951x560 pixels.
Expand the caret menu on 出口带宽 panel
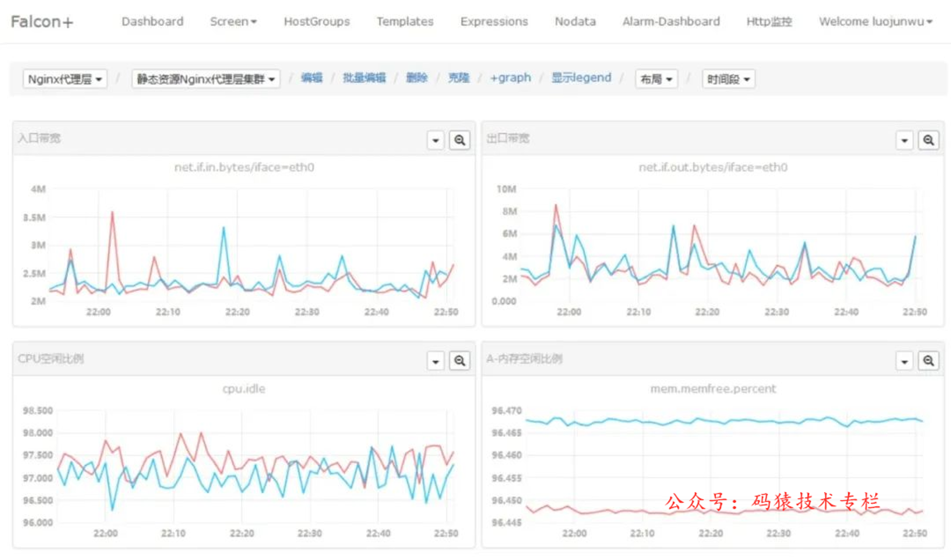pos(904,140)
